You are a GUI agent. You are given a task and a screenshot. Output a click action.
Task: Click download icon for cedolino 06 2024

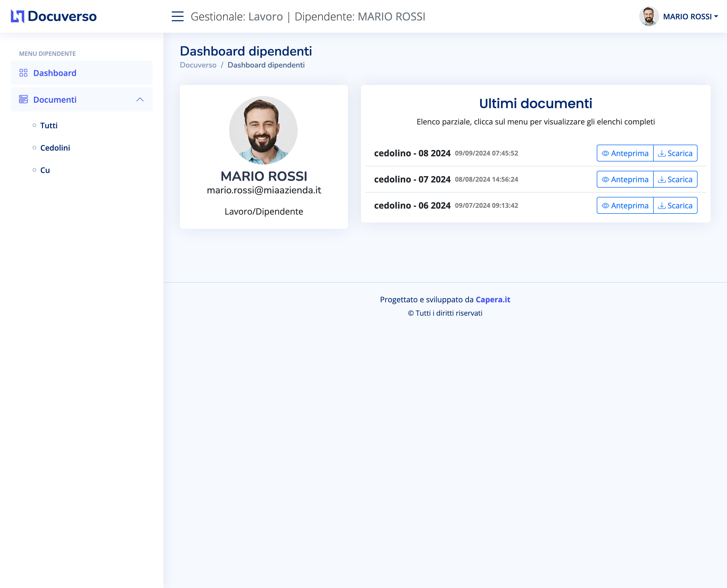661,206
